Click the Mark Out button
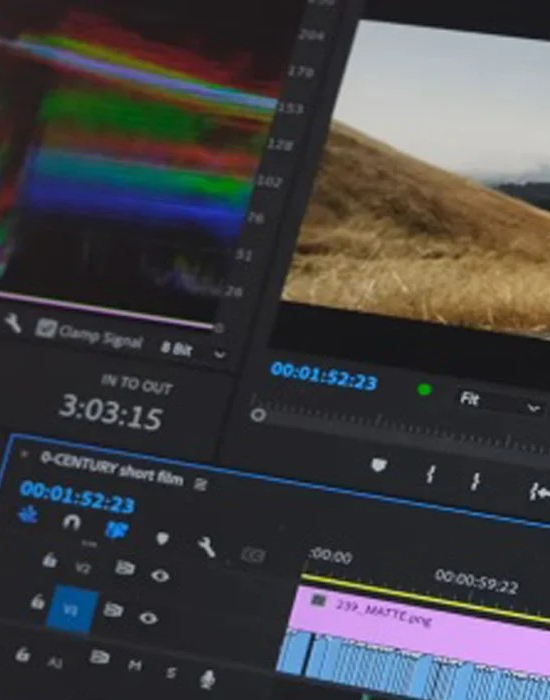Image resolution: width=550 pixels, height=700 pixels. pyautogui.click(x=476, y=481)
